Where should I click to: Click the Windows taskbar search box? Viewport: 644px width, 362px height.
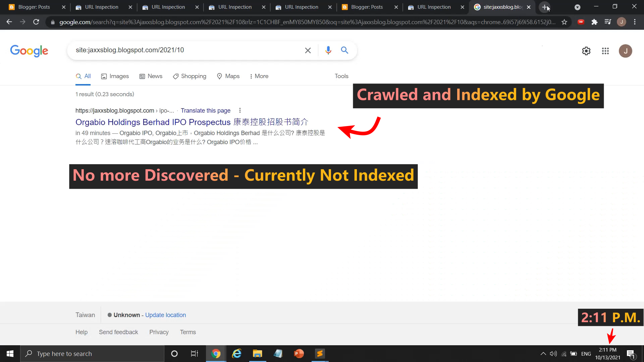[88, 354]
